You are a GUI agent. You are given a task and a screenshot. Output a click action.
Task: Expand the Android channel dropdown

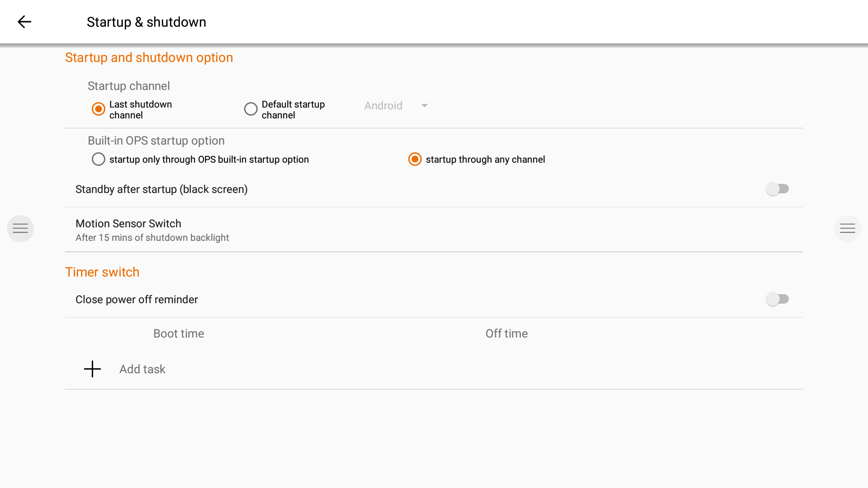tap(383, 106)
